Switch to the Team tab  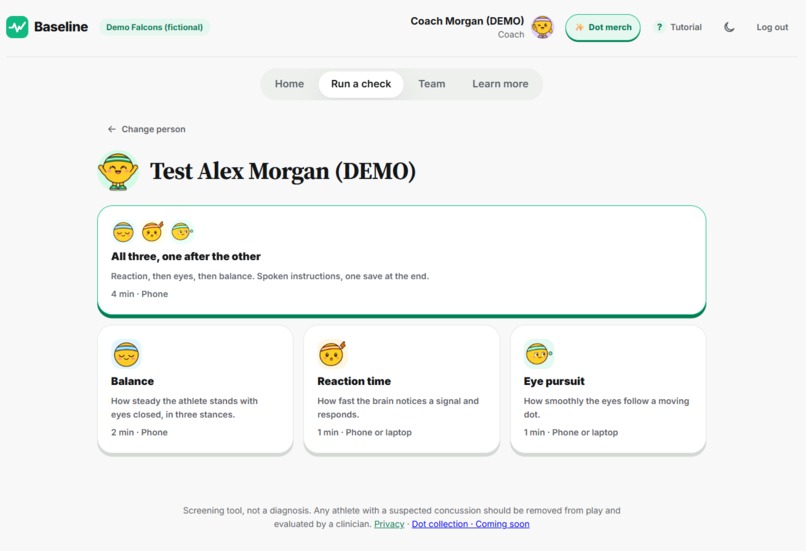(x=432, y=84)
